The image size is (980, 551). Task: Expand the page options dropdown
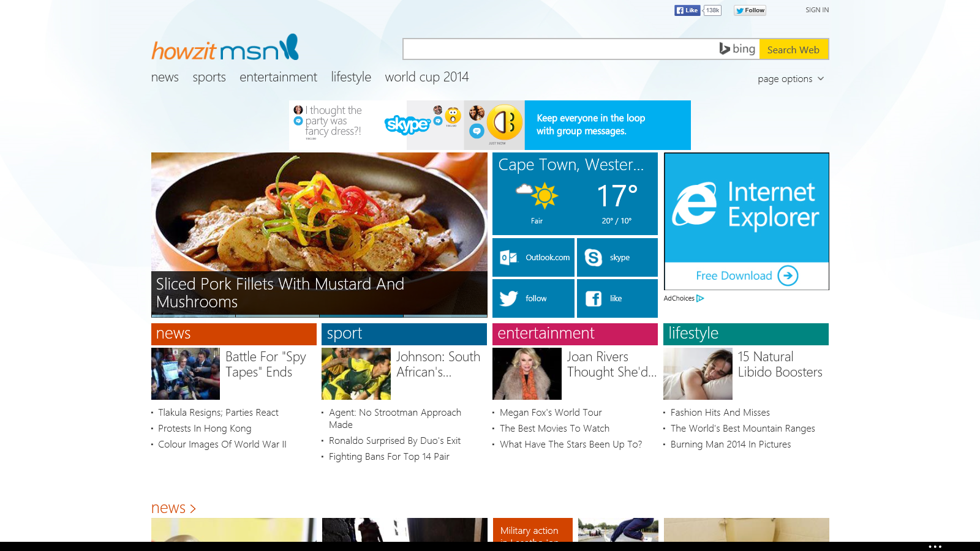tap(791, 79)
